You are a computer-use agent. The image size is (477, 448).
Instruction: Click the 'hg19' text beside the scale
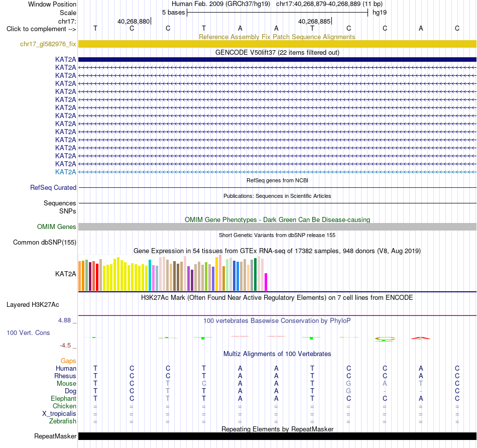click(x=380, y=13)
